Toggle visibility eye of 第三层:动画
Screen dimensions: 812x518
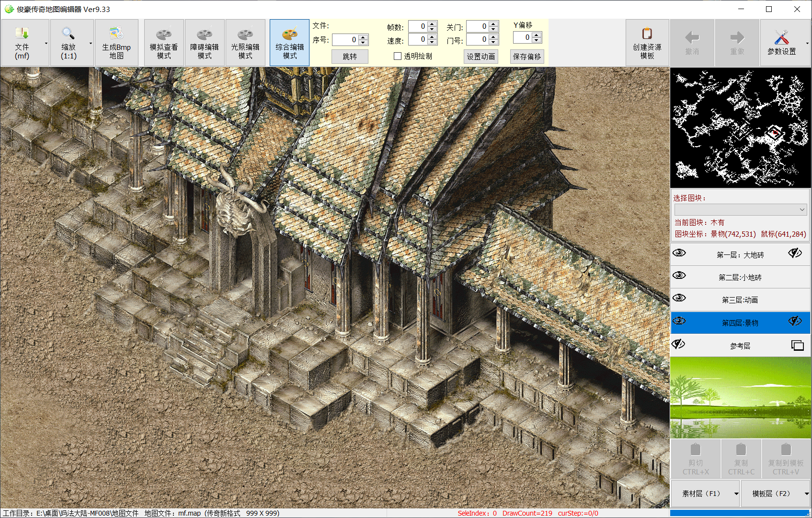(x=679, y=298)
